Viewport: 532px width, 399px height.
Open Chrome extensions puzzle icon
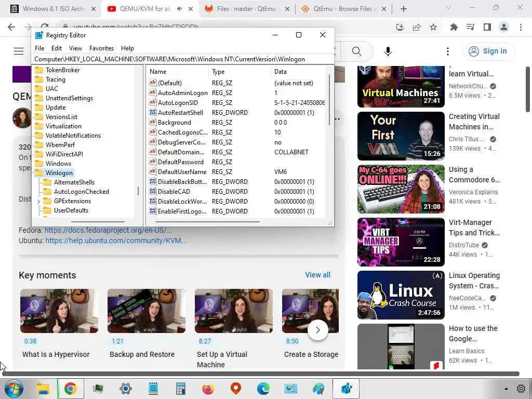pos(454,27)
